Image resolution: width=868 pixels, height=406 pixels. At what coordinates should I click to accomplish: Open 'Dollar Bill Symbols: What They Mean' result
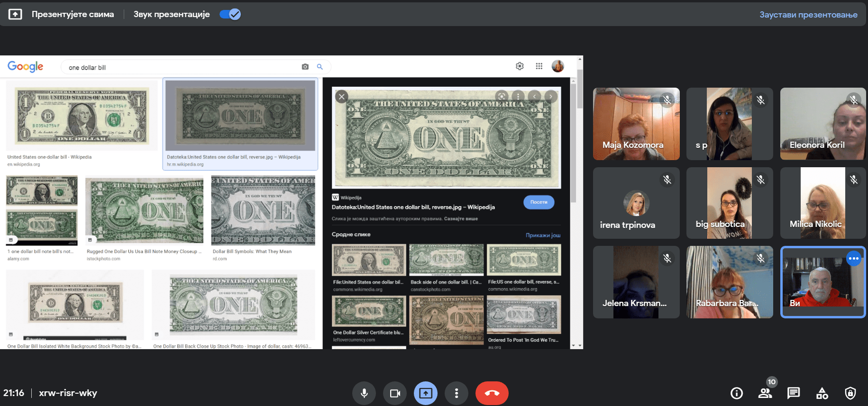(263, 218)
